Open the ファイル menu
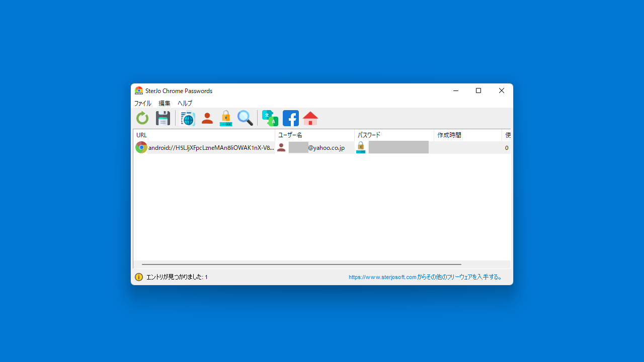 (x=142, y=103)
